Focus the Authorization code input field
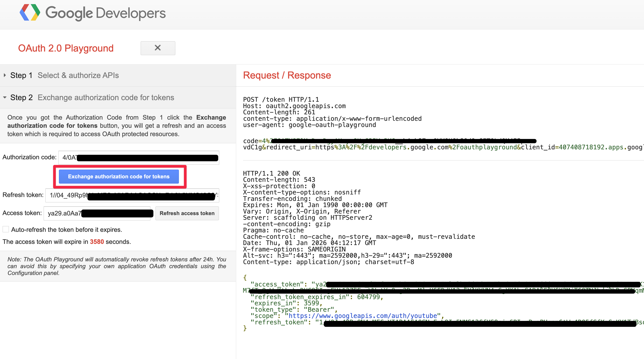The width and height of the screenshot is (644, 359). coord(139,158)
